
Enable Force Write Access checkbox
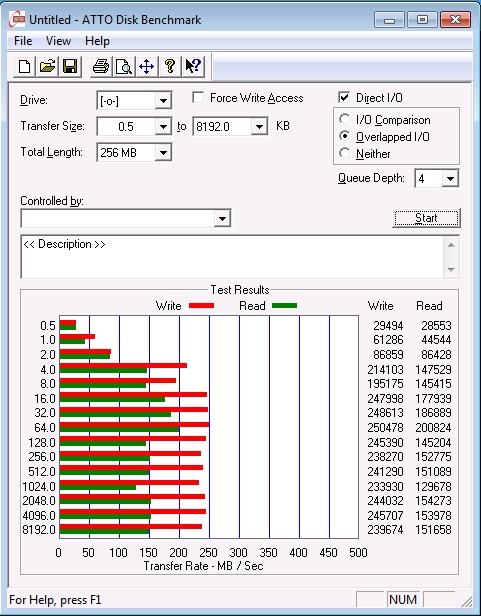pos(198,97)
